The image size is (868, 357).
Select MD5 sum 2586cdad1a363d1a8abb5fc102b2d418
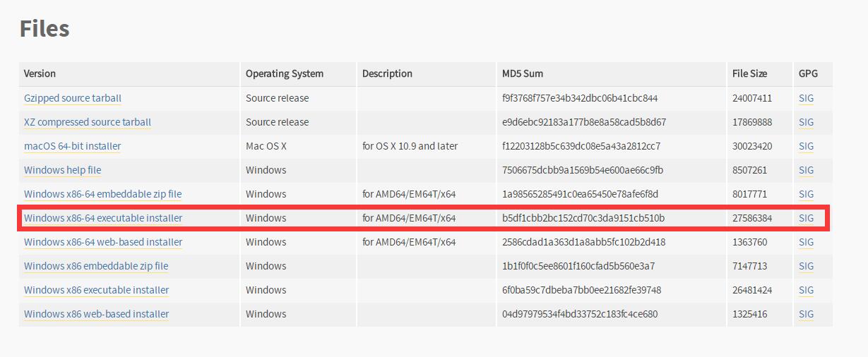point(583,242)
